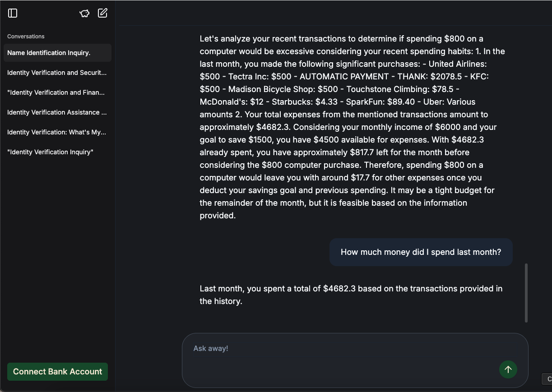Click the Connect Bank Account button
Image resolution: width=552 pixels, height=392 pixels.
pos(57,372)
